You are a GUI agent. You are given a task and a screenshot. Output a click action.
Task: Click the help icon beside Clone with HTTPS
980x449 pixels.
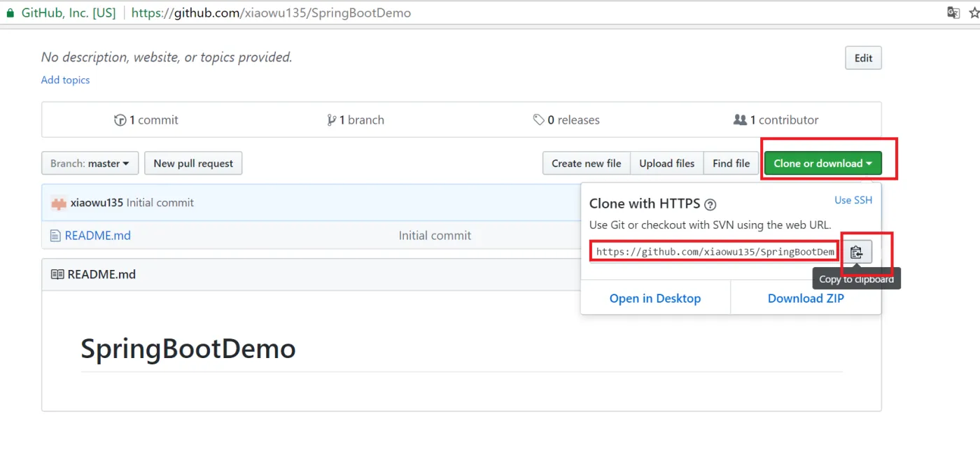point(710,204)
